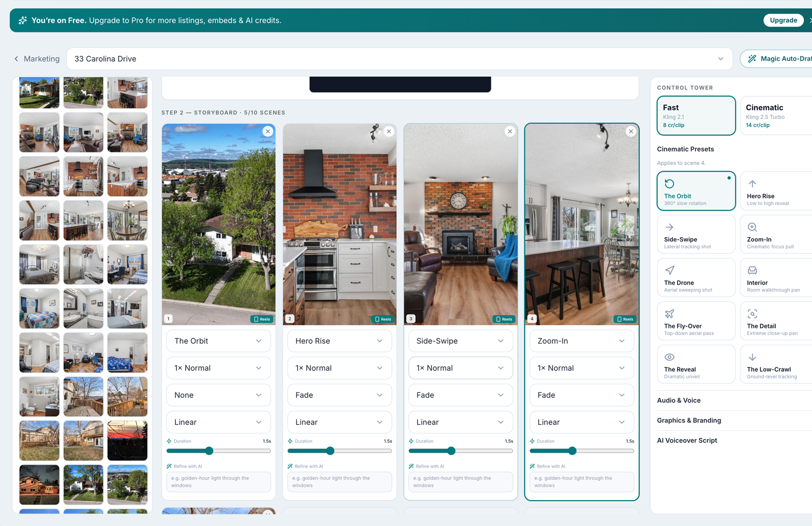Choose The Fly-Over top-down preset
The image size is (812, 526).
click(696, 321)
